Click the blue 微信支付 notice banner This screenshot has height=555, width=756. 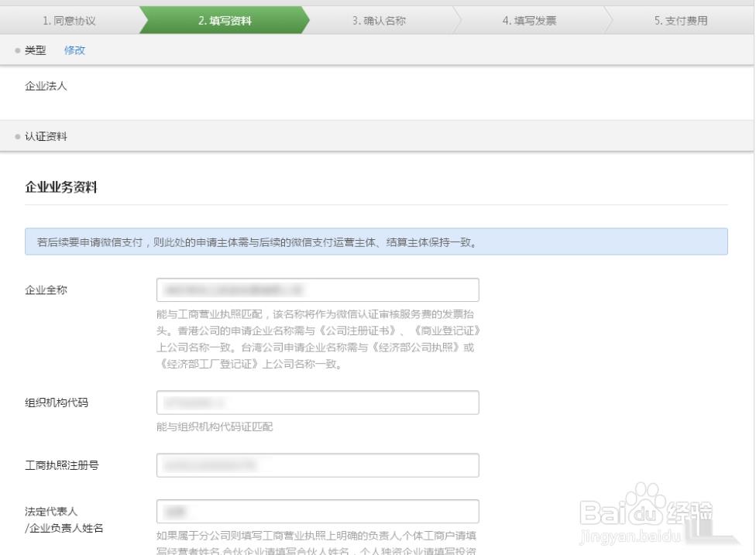tap(376, 242)
